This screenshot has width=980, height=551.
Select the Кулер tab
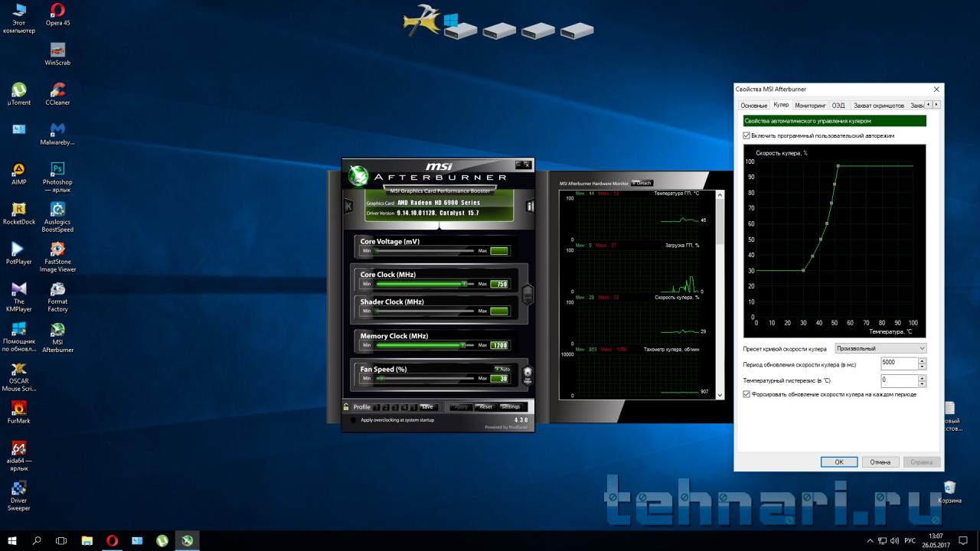pos(781,104)
